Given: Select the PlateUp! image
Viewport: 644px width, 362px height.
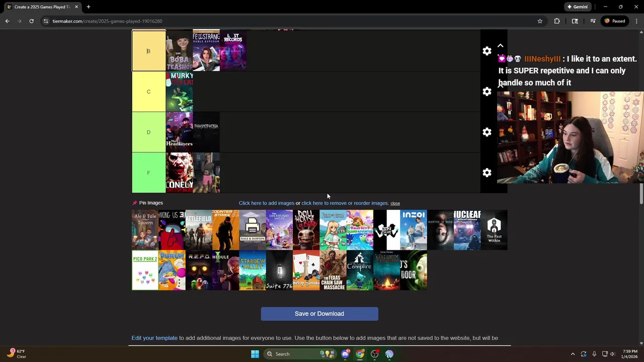Looking at the screenshot, I should tap(172, 270).
